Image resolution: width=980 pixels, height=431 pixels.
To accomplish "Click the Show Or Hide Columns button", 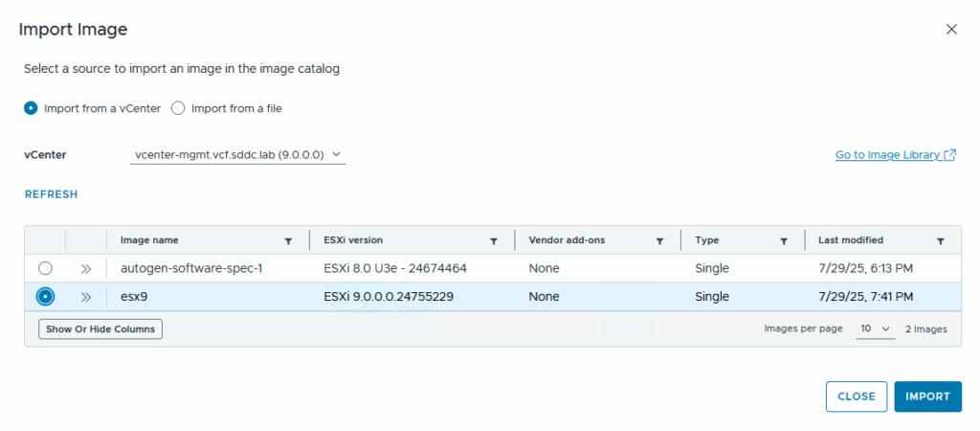I will (x=100, y=329).
